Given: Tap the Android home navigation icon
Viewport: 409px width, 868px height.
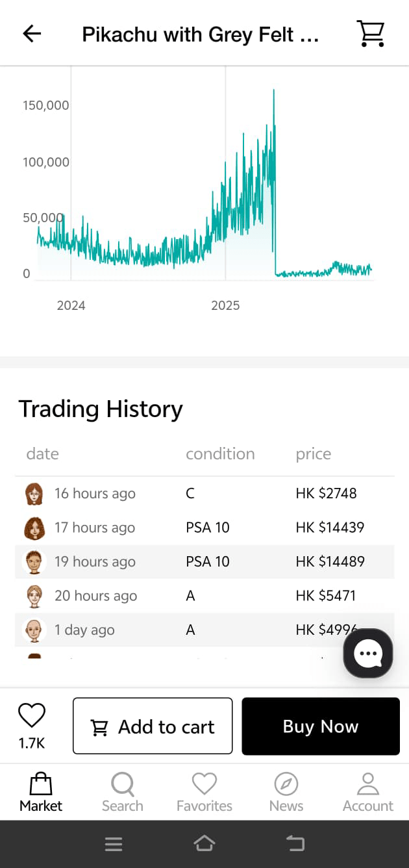Looking at the screenshot, I should click(x=204, y=843).
